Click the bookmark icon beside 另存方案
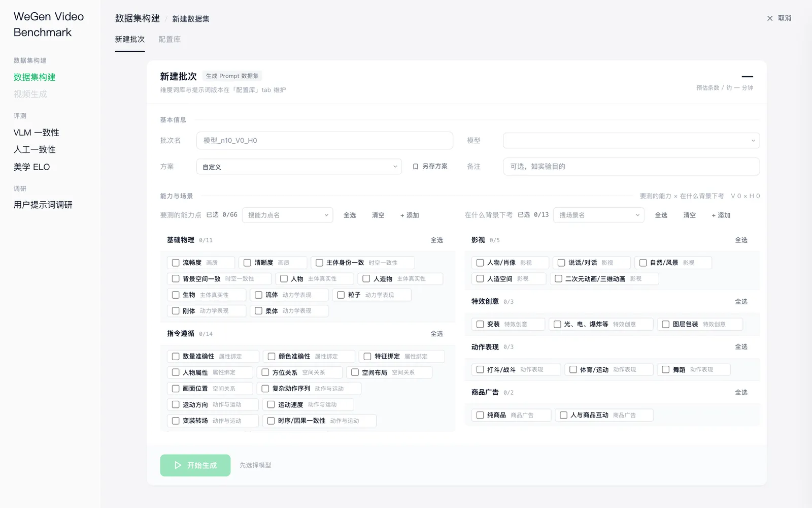 [x=416, y=167]
